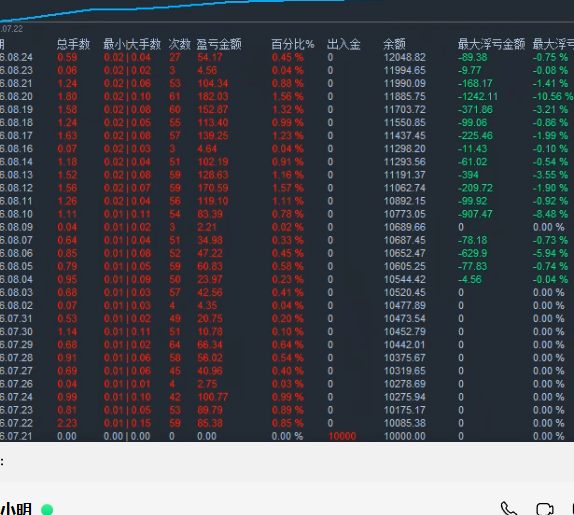Select the red 10000 deposit value
This screenshot has width=574, height=515.
coord(342,436)
